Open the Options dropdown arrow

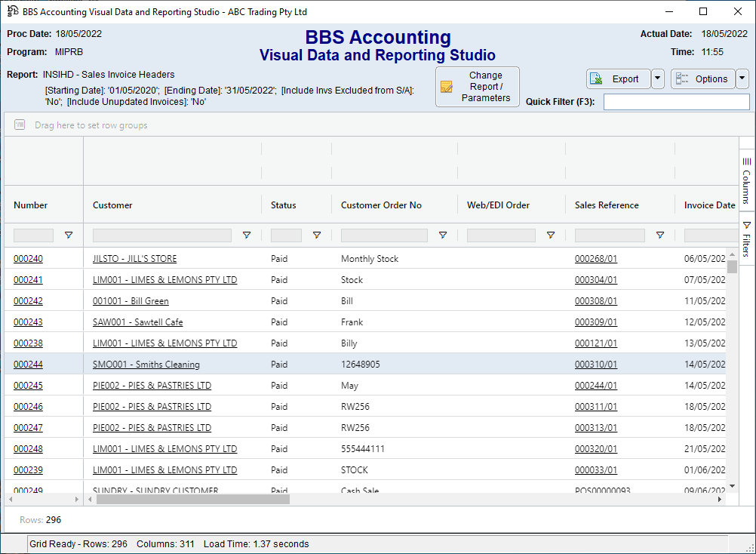742,79
